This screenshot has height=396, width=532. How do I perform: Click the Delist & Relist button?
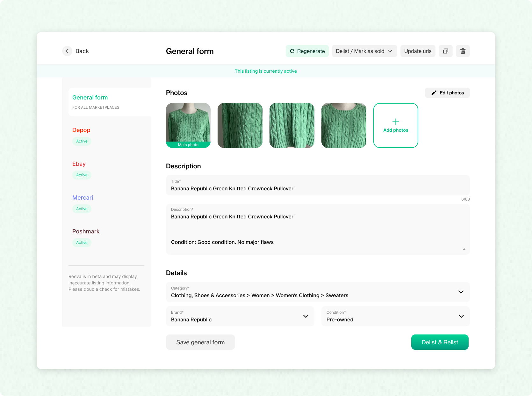pos(440,342)
